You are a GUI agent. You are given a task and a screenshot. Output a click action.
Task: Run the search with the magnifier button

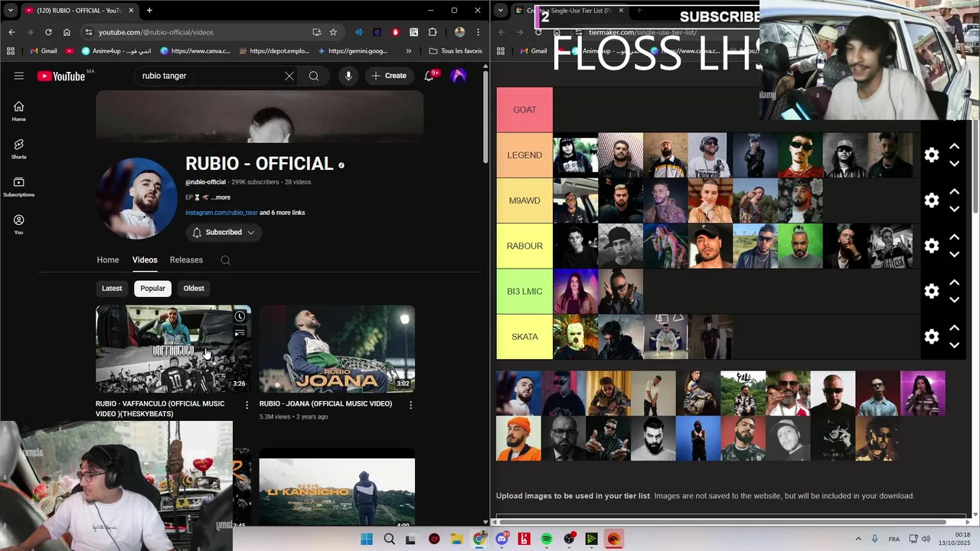[x=314, y=76]
